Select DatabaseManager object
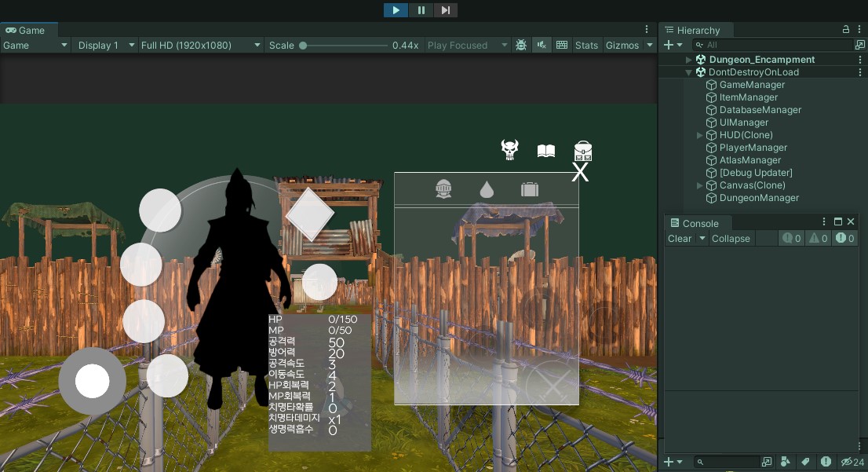 760,110
